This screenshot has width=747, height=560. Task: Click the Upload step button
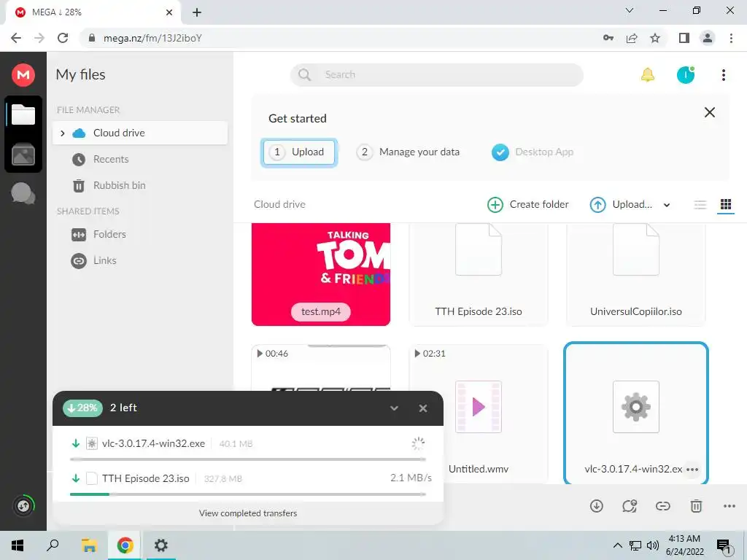coord(298,152)
